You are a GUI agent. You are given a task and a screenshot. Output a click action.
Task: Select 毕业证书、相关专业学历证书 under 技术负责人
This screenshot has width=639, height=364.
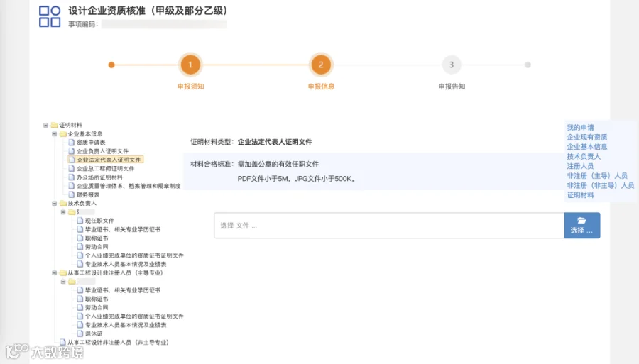coord(123,229)
